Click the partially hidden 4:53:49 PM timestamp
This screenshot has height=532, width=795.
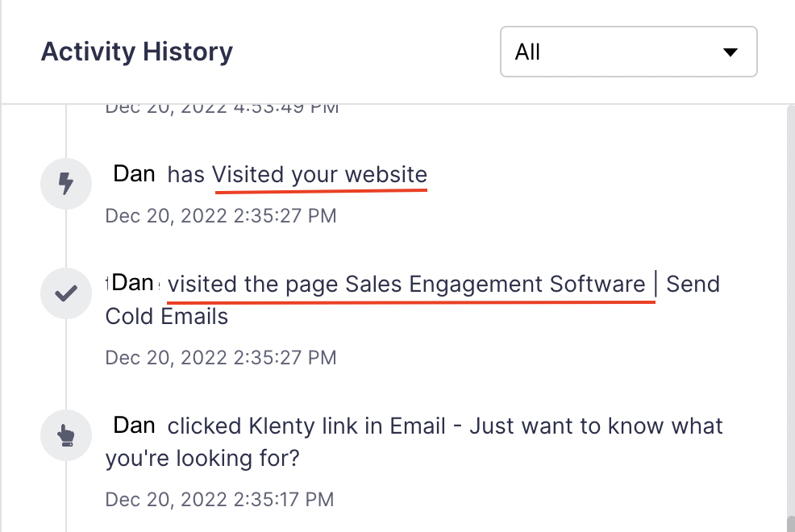pos(221,107)
